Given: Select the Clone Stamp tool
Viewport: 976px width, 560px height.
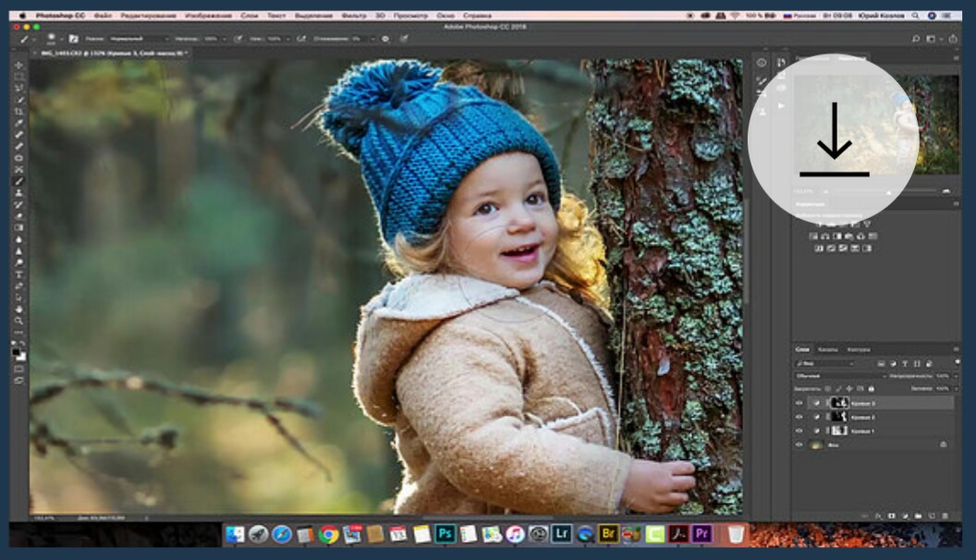Looking at the screenshot, I should pyautogui.click(x=18, y=193).
